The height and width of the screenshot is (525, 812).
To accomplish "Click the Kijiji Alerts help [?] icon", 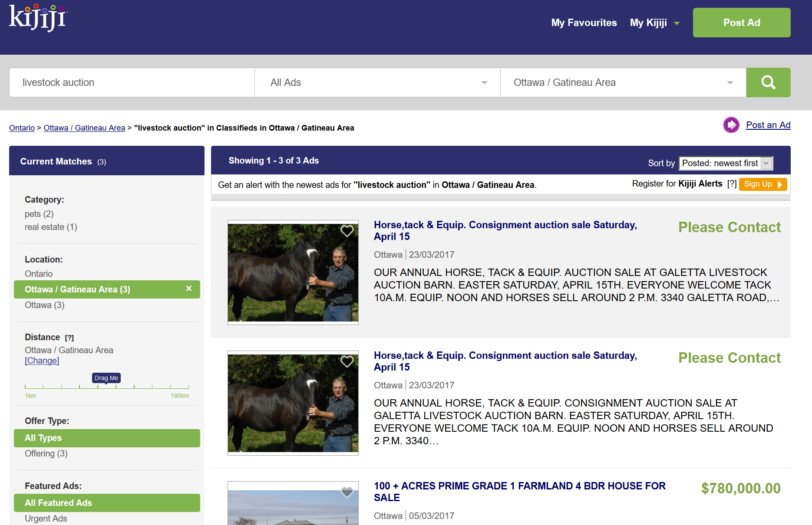I will pos(732,184).
